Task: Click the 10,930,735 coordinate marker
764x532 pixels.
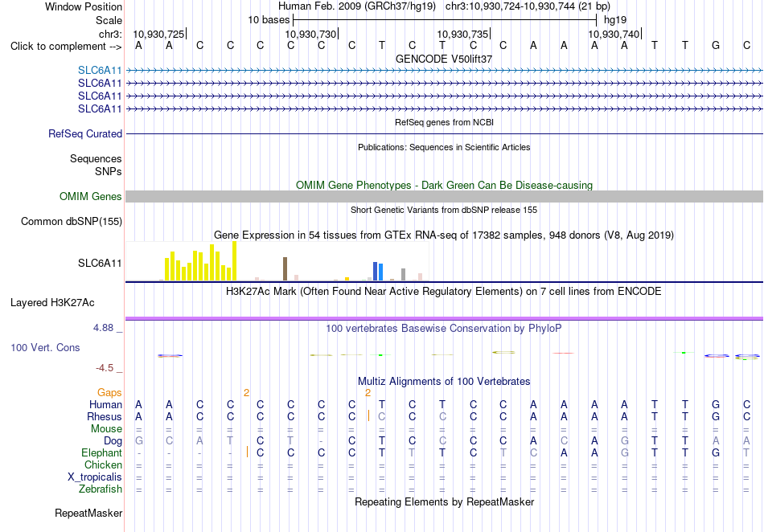Action: (463, 34)
